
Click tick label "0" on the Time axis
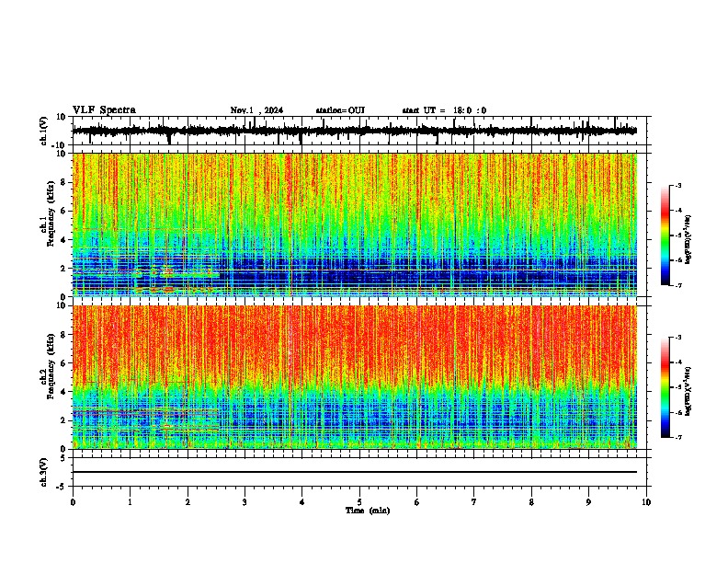73,502
